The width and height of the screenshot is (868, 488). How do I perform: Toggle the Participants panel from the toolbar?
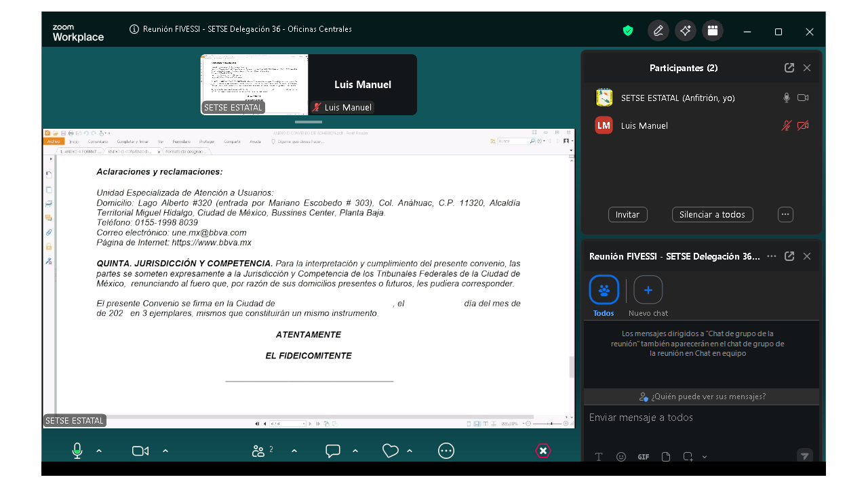click(x=258, y=451)
